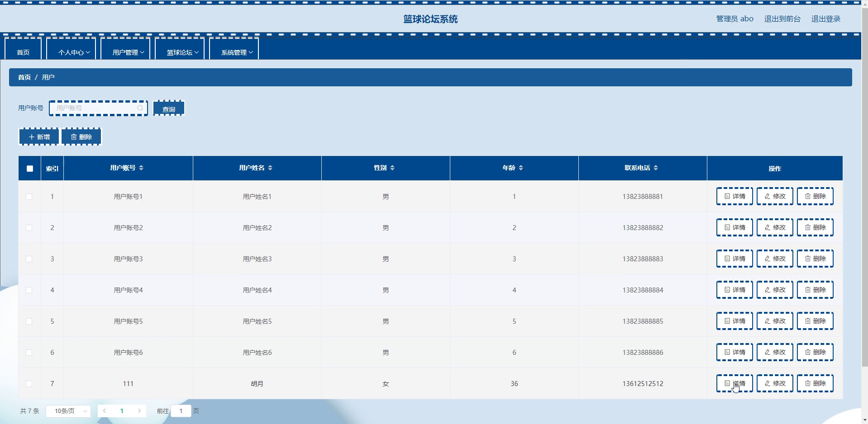This screenshot has height=424, width=868.
Task: Sort user account column with sort icon
Action: [x=141, y=168]
